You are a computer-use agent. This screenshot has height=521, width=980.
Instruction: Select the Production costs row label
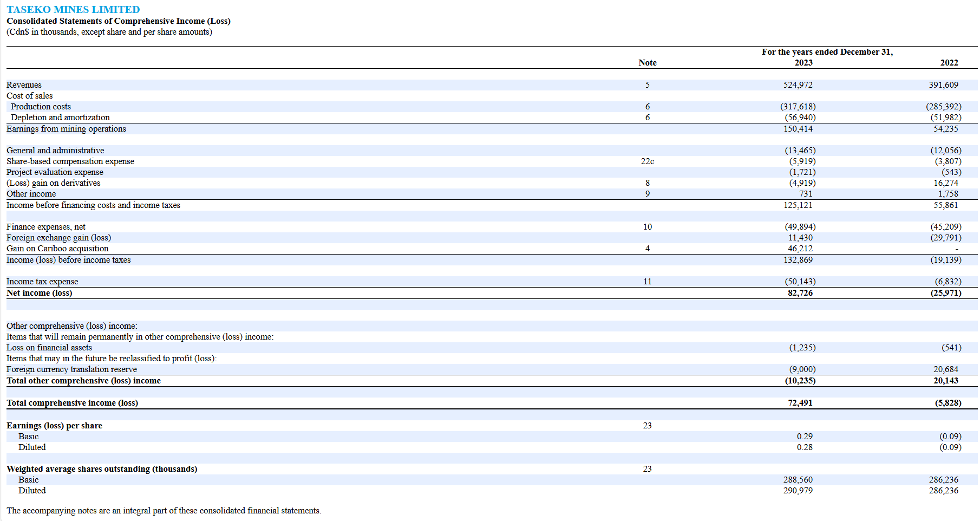[41, 107]
